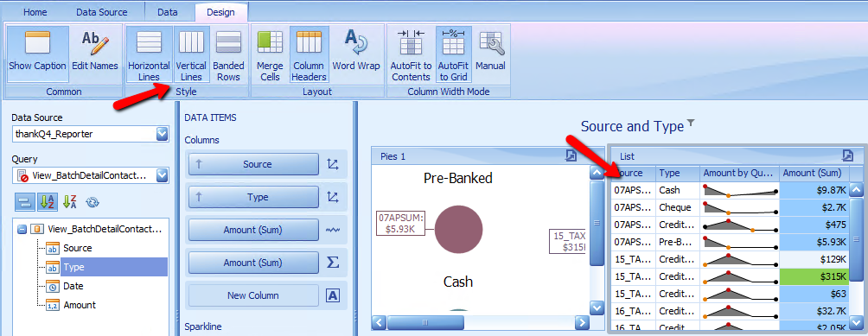Screen dimensions: 868x336
Task: Click sort descending Z-A icon
Action: point(70,202)
